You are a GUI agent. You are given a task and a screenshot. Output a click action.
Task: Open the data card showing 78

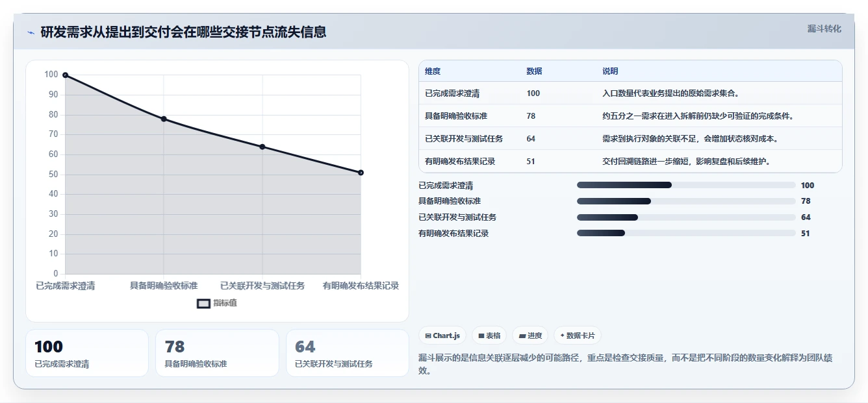coord(217,353)
